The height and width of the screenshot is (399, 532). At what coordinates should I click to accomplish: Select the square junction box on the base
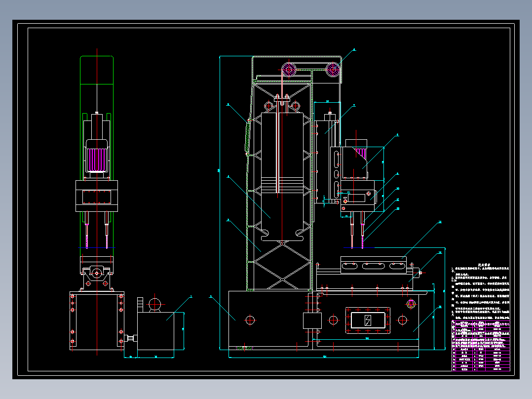pos(312,320)
